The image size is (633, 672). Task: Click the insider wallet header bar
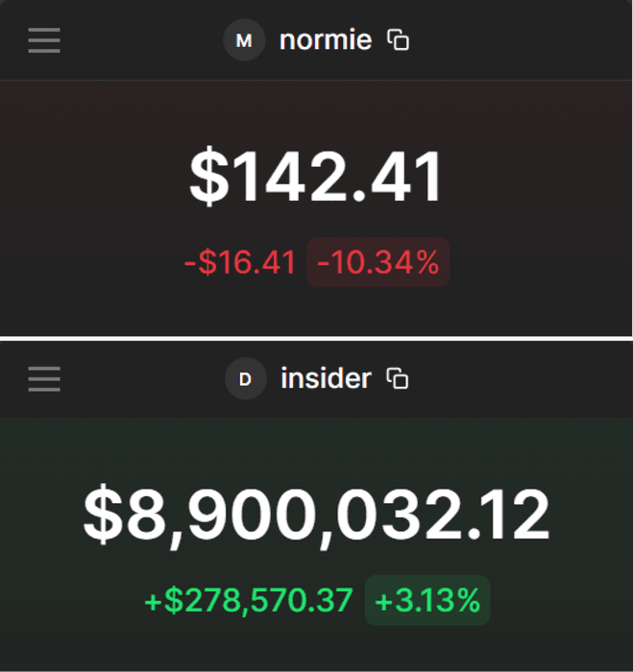point(316,380)
